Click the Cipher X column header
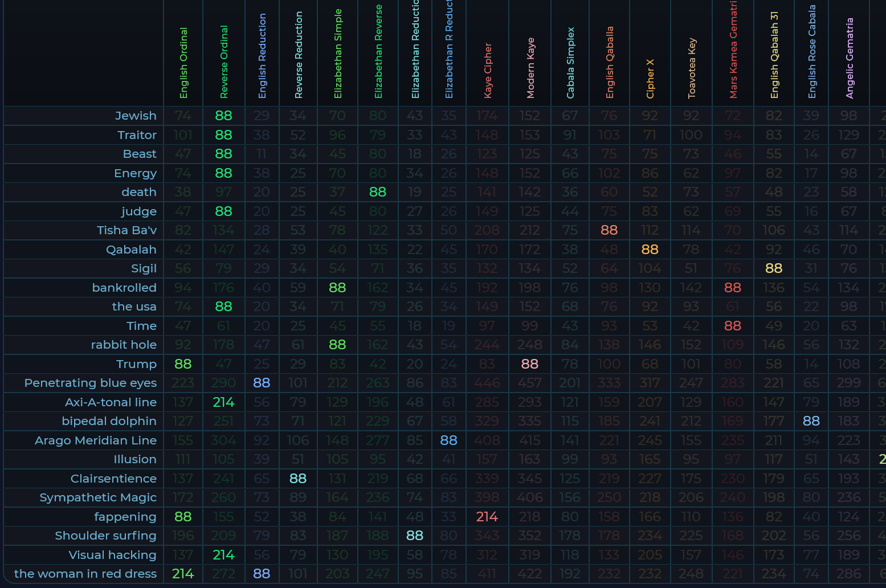 click(650, 79)
